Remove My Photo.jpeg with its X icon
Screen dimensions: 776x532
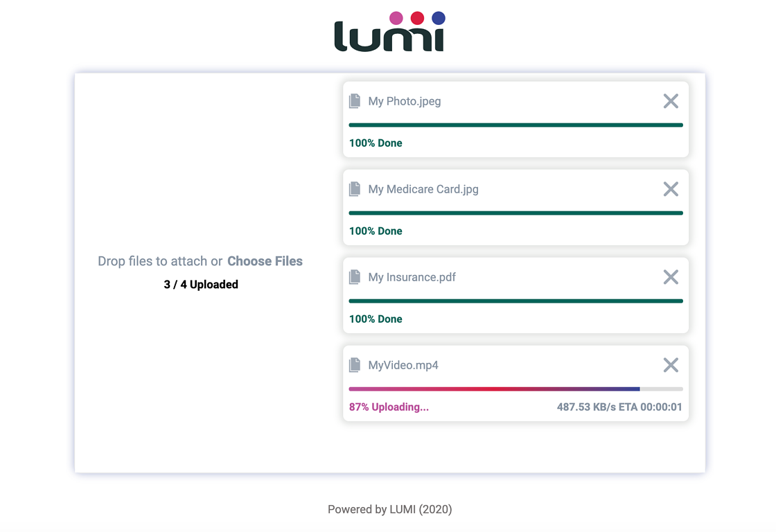(x=671, y=101)
